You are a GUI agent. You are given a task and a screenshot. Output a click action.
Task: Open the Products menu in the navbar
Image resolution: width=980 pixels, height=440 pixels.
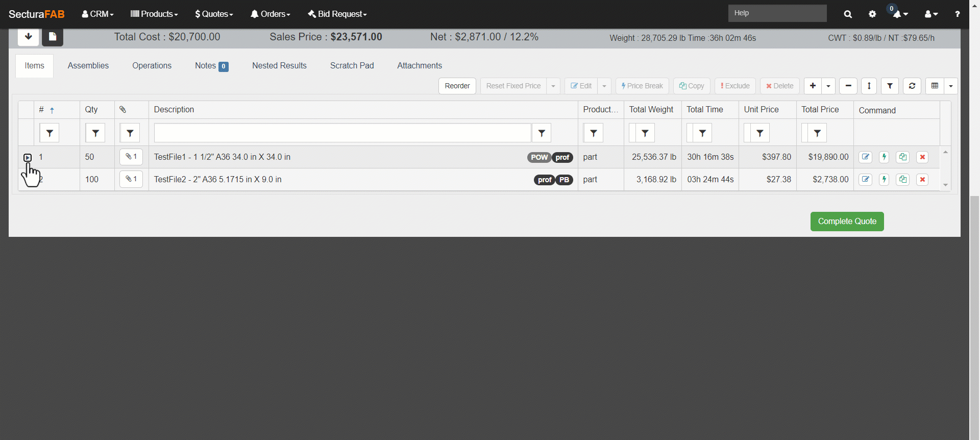pos(154,14)
